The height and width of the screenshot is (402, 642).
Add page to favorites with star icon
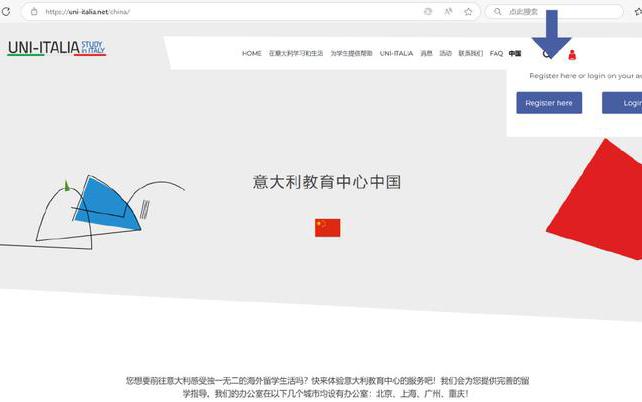click(x=468, y=11)
